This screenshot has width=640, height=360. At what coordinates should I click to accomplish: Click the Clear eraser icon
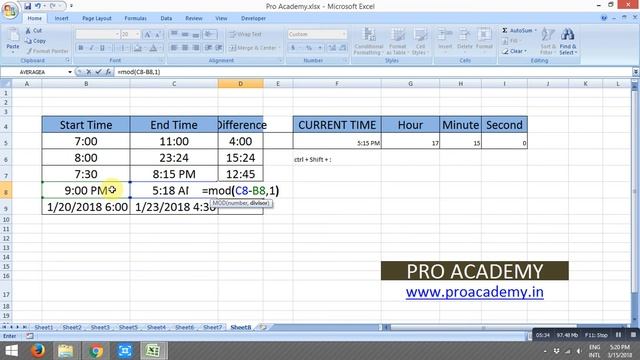505,51
